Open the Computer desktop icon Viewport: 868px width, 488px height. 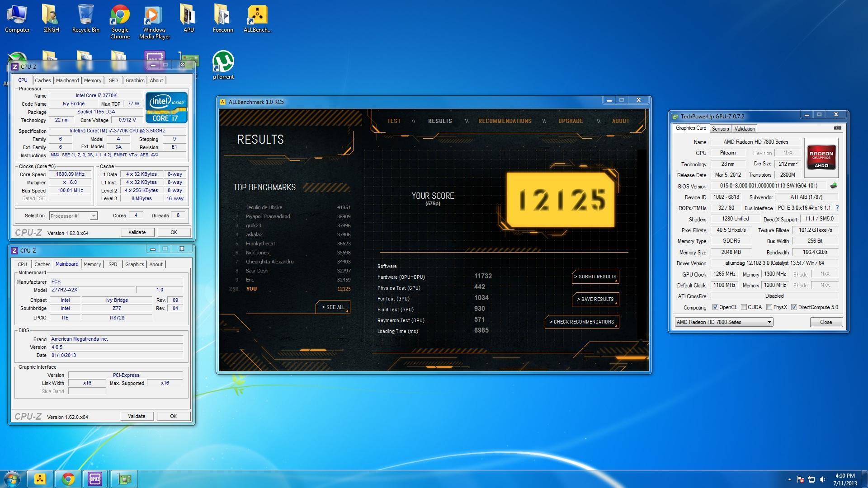(17, 19)
